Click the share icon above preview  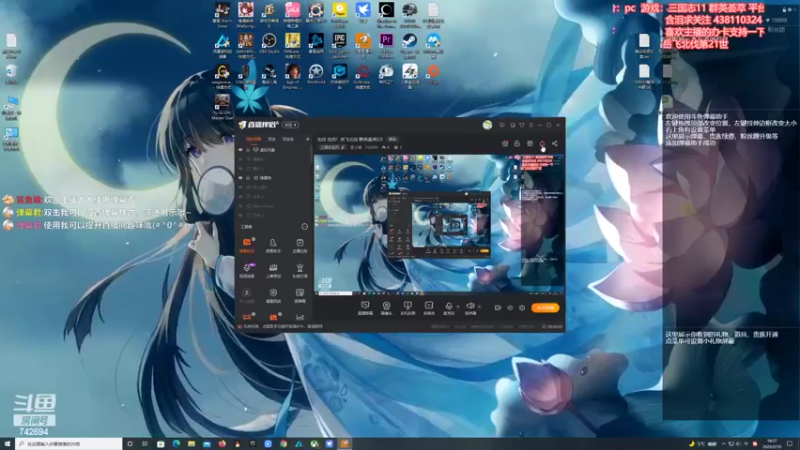pyautogui.click(x=555, y=143)
